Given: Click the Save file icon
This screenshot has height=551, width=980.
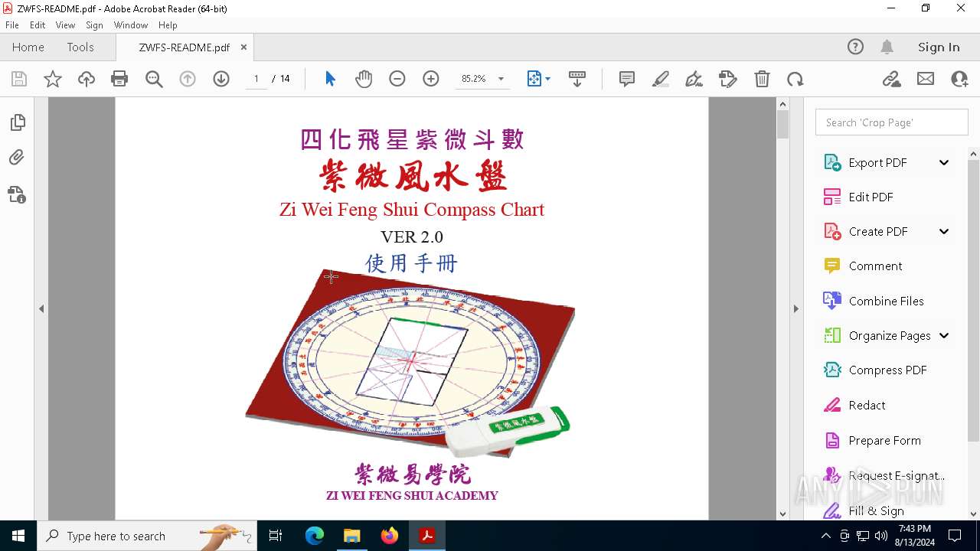Looking at the screenshot, I should click(x=19, y=79).
